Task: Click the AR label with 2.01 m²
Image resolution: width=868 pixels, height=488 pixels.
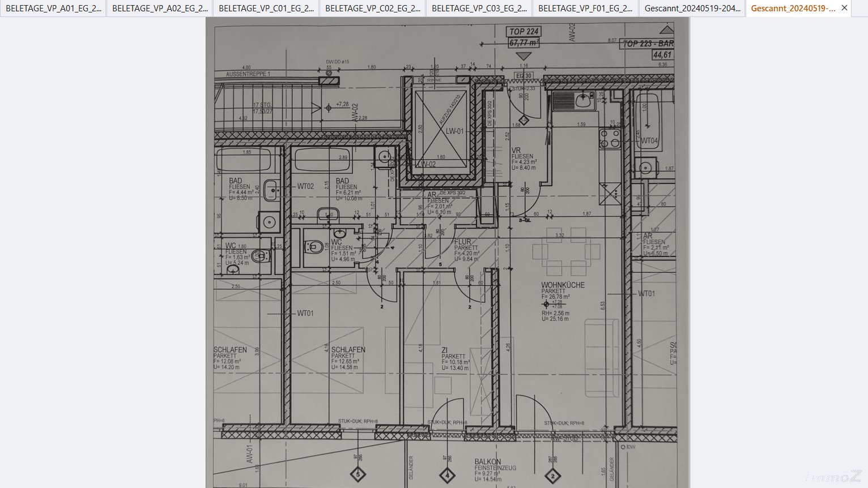Action: [x=432, y=195]
